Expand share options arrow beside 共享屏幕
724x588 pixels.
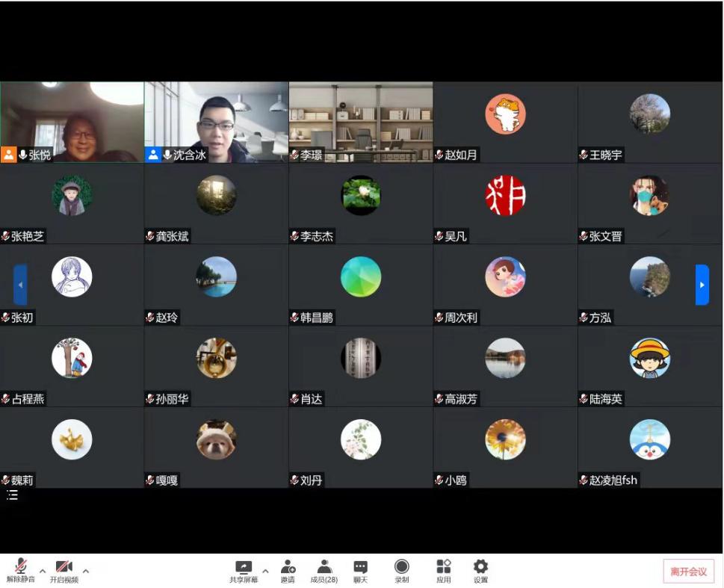coord(265,571)
